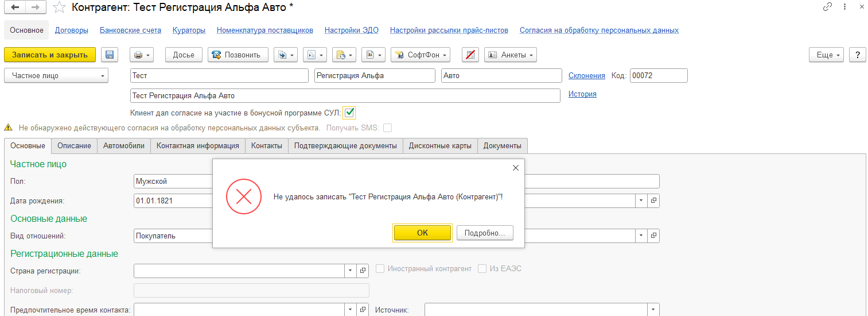Expand the Предпочтительное время контакта dropdown arrow
This screenshot has height=316, width=868.
tap(351, 310)
